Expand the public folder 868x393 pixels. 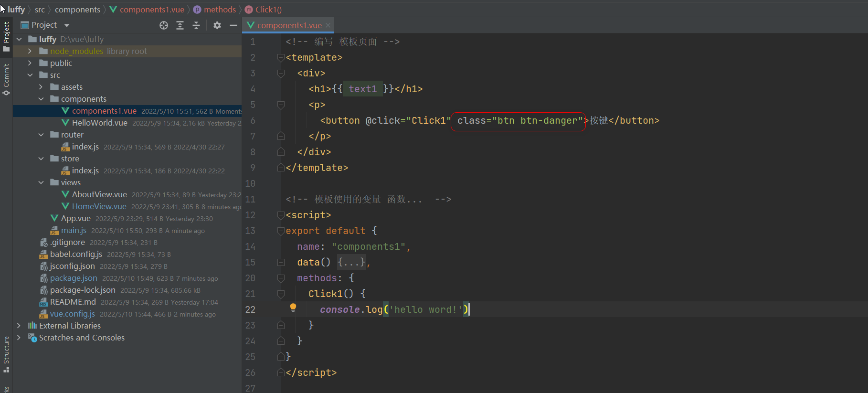[30, 63]
